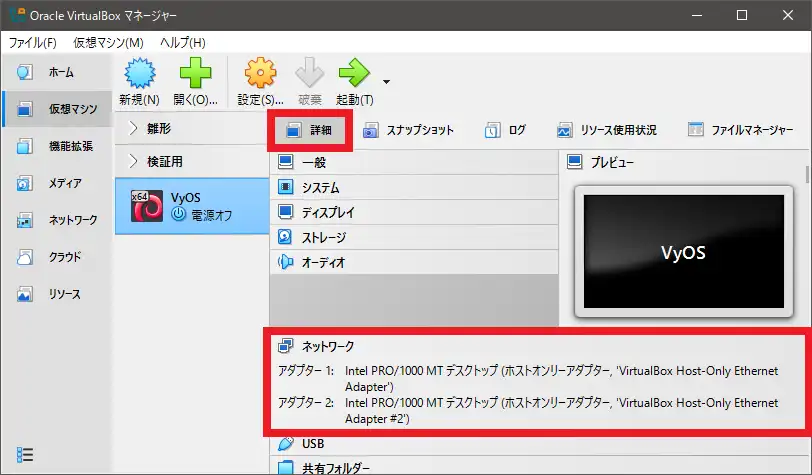This screenshot has height=475, width=812.
Task: Click the プレビュー monitor icon
Action: tap(574, 162)
